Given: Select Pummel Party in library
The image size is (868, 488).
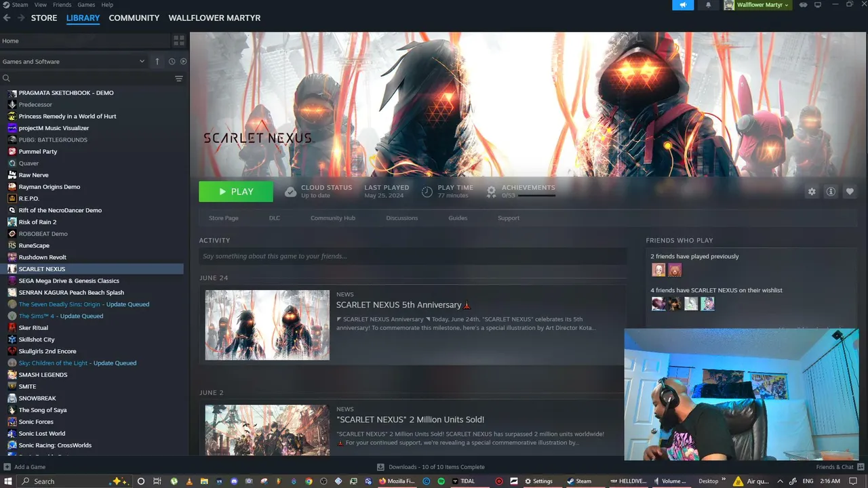Looking at the screenshot, I should point(38,152).
